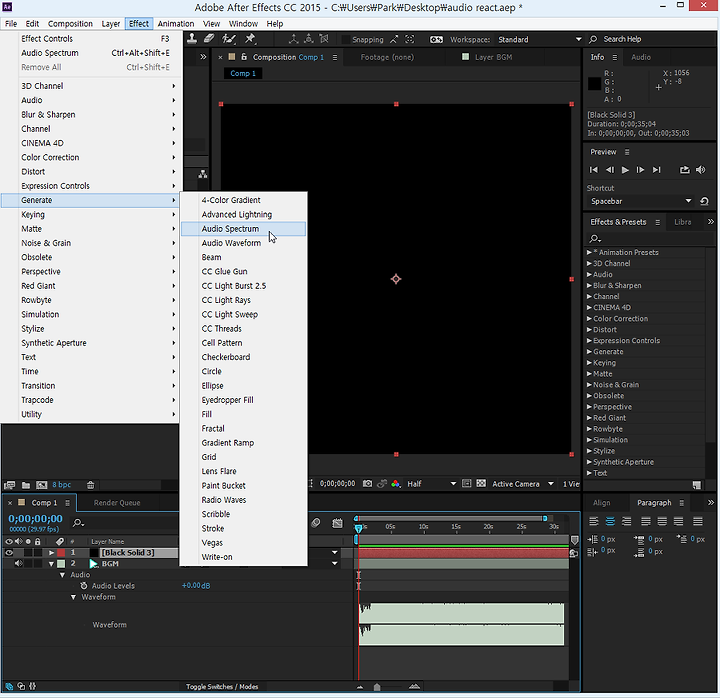Click the left align text icon
The image size is (720, 698).
point(594,521)
